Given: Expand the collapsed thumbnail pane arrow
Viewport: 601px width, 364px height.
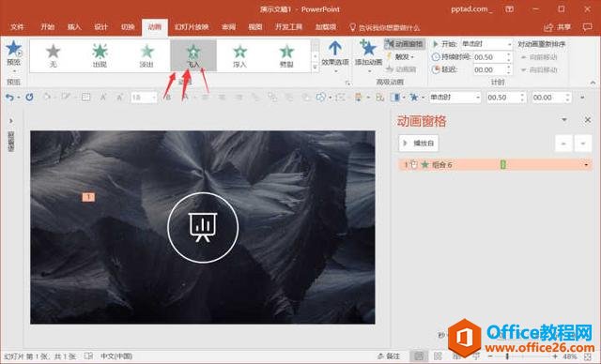Looking at the screenshot, I should (10, 121).
